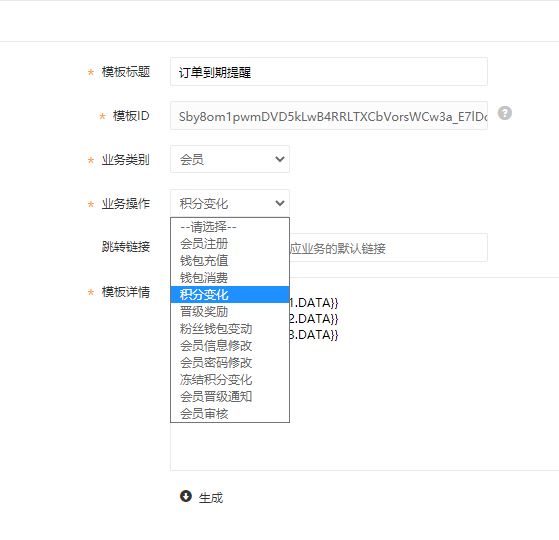Choose 钱包消费 in the dropdown list

click(x=230, y=278)
